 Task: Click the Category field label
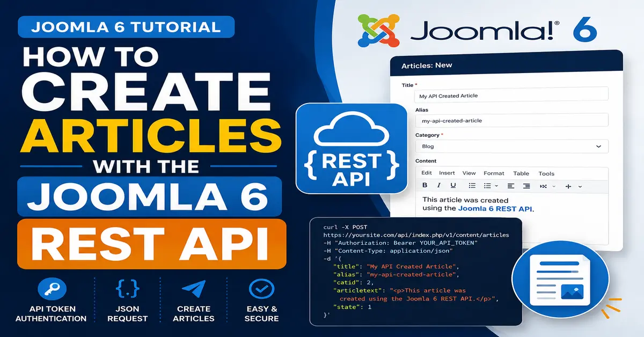point(429,135)
